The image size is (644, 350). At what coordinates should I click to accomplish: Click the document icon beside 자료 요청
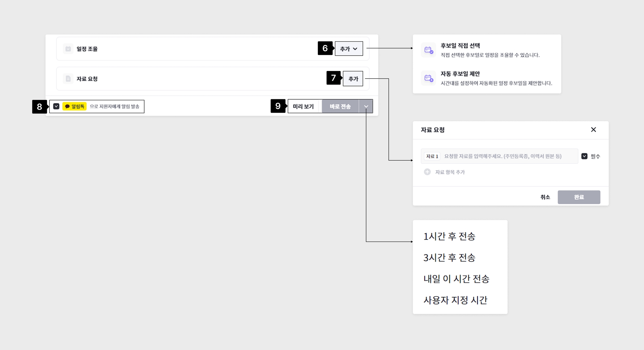tap(68, 79)
